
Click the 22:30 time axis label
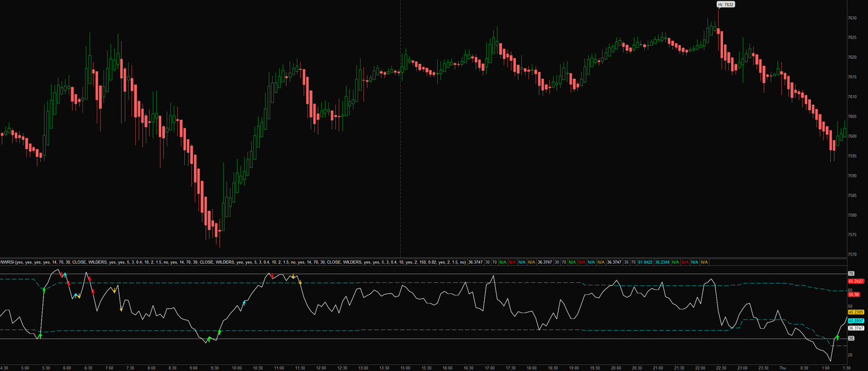pyautogui.click(x=722, y=367)
